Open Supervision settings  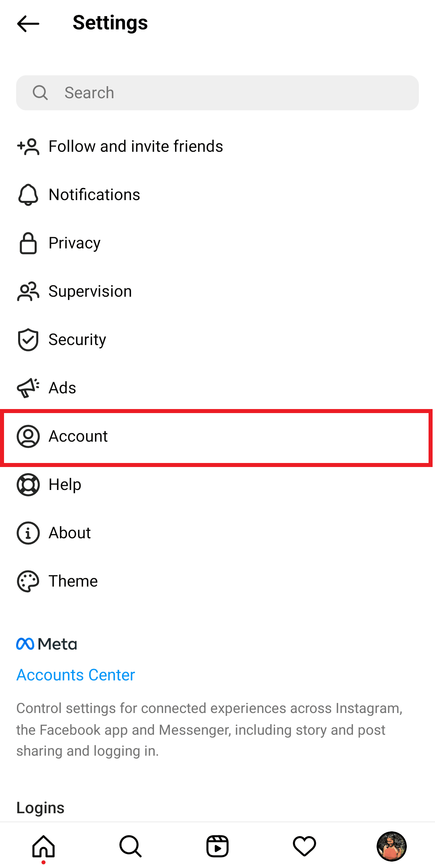click(x=90, y=291)
